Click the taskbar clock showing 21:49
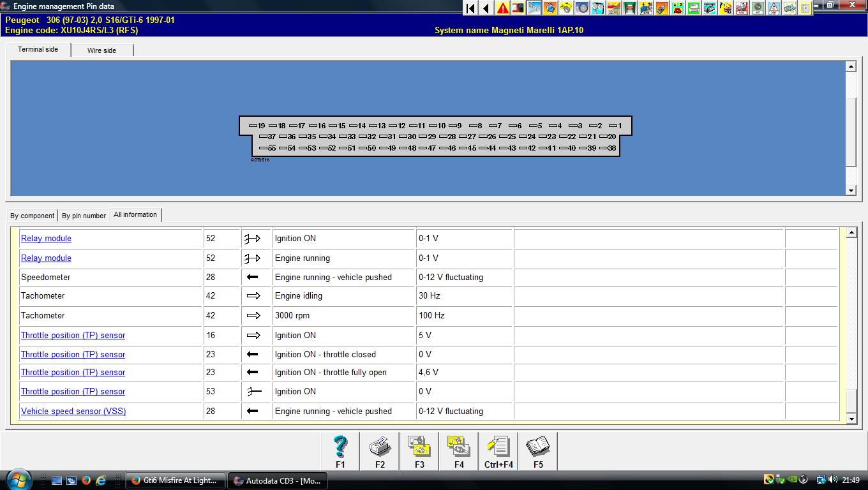 point(851,480)
